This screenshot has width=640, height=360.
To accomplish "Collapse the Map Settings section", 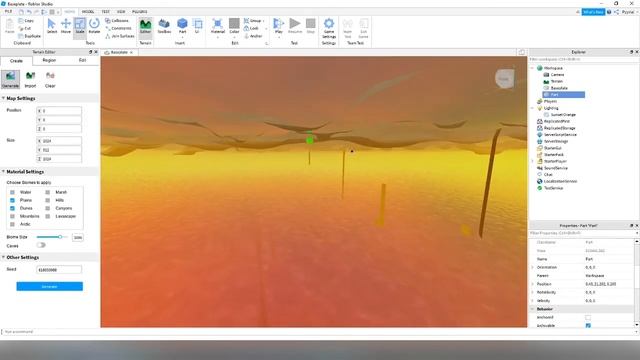I will [3, 98].
